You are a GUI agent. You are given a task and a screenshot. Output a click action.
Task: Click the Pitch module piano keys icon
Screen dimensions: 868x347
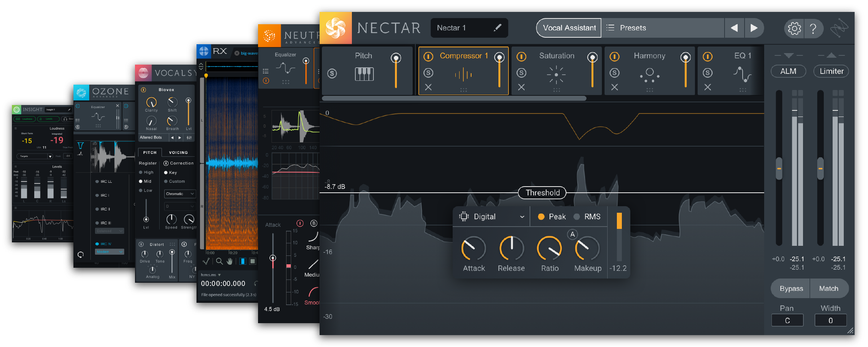(364, 73)
